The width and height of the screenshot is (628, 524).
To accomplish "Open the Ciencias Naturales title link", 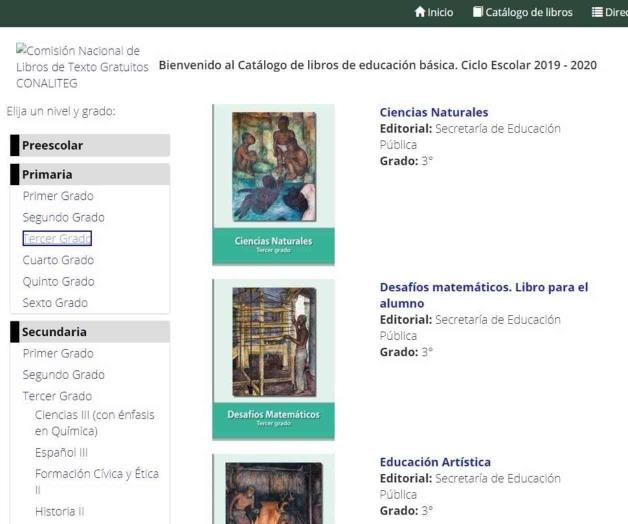I will [x=434, y=112].
